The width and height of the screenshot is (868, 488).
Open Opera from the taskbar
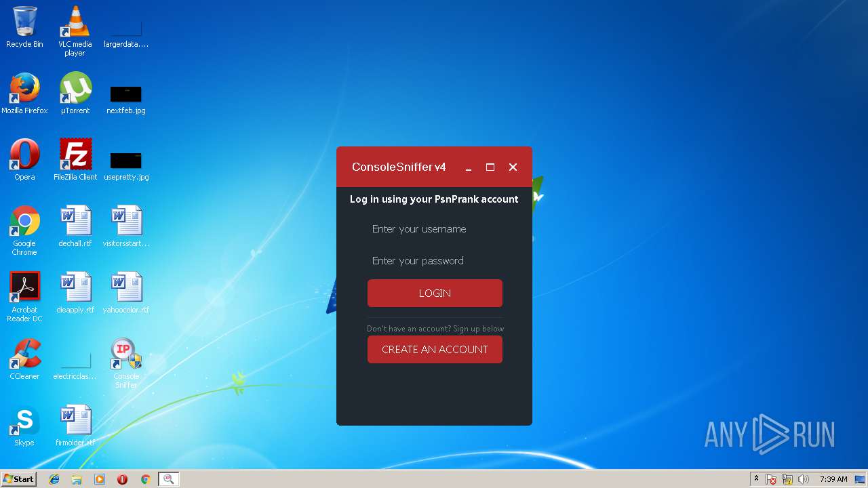[x=122, y=479]
